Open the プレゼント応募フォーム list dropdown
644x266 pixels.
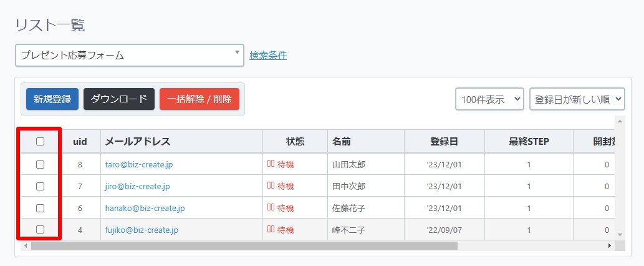pyautogui.click(x=129, y=55)
